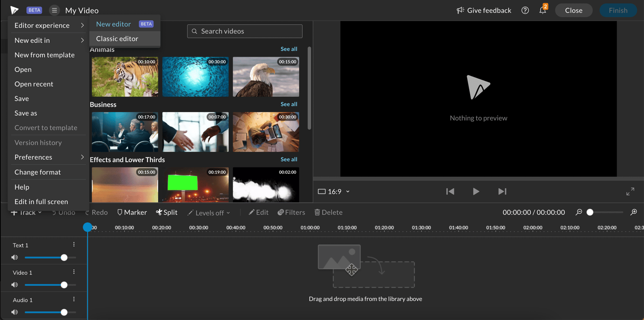The height and width of the screenshot is (320, 644).
Task: Mute the Video 1 track
Action: [x=14, y=284]
